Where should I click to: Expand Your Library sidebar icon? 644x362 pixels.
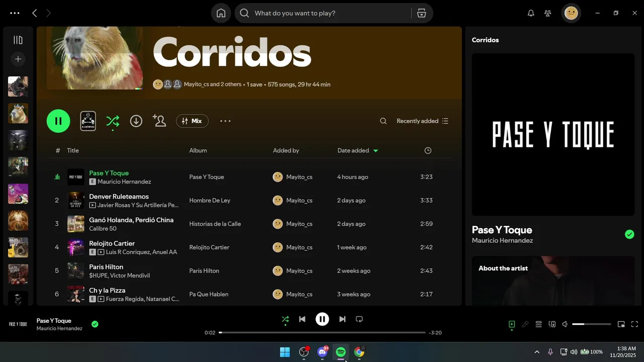pyautogui.click(x=18, y=40)
